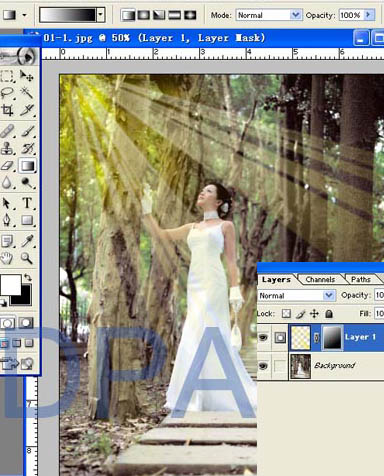
Task: Select the Eraser tool
Action: coord(7,166)
